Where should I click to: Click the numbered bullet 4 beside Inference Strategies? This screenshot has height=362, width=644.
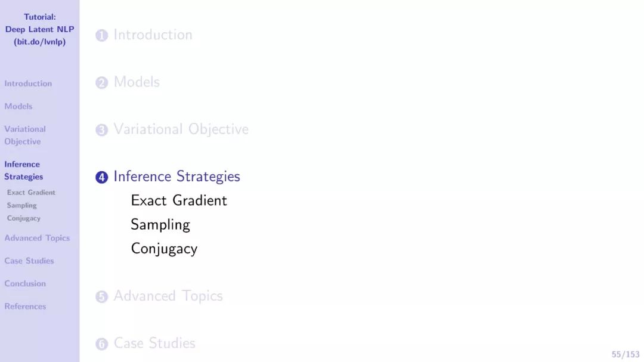[102, 177]
